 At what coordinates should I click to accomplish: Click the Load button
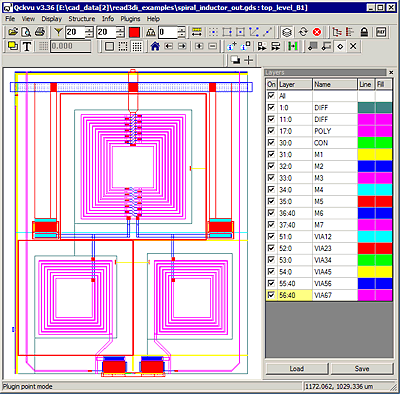(x=297, y=368)
